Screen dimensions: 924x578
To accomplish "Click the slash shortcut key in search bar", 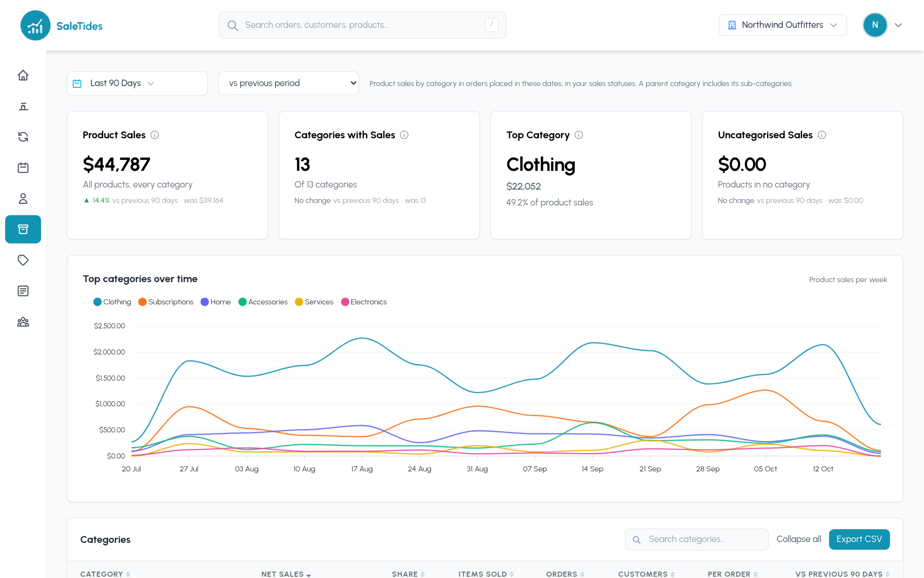I will point(492,25).
